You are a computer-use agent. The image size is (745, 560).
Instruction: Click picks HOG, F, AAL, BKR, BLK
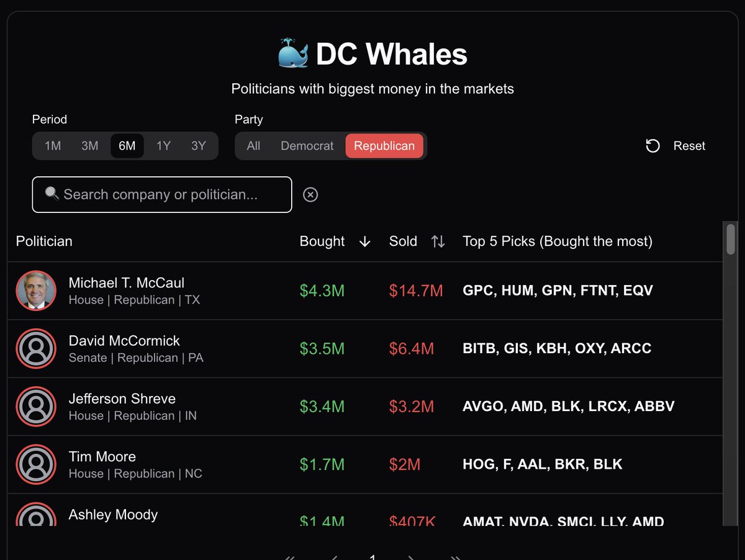coord(543,464)
